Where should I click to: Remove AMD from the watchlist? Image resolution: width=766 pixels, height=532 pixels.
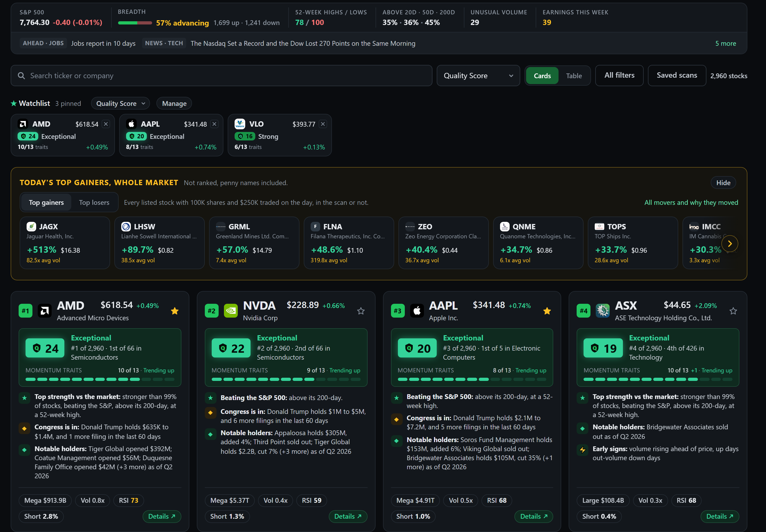(106, 124)
